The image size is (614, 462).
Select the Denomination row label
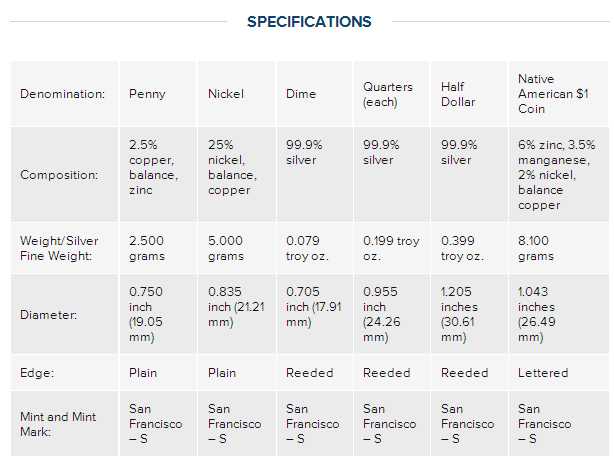[61, 94]
